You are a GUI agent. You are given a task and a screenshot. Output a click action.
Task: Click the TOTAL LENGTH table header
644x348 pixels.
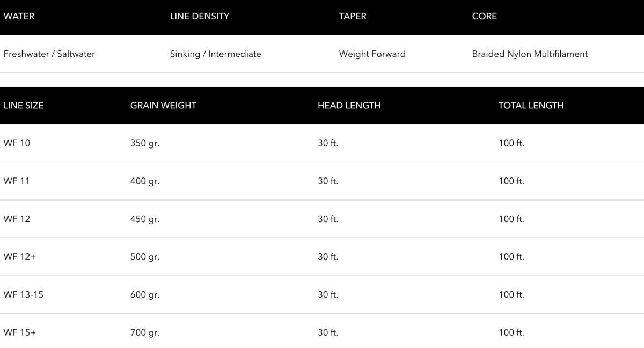point(531,106)
